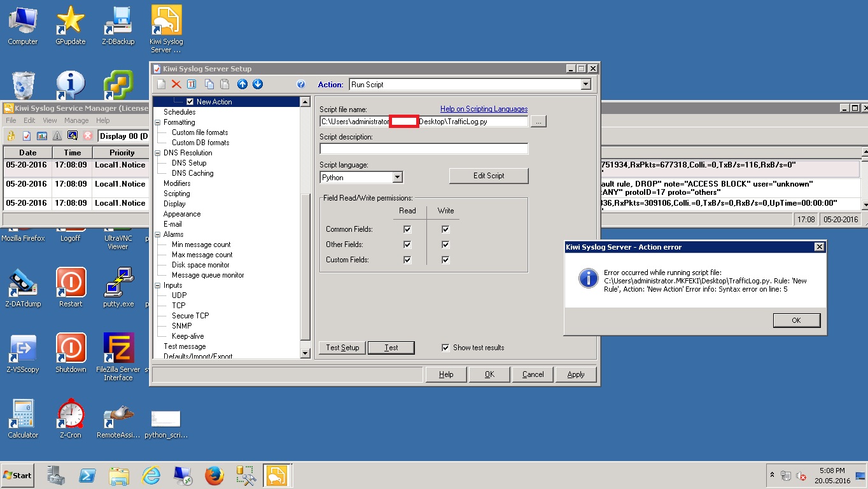This screenshot has height=489, width=868.
Task: Click the red X delete icon in Setup toolbar
Action: 176,84
